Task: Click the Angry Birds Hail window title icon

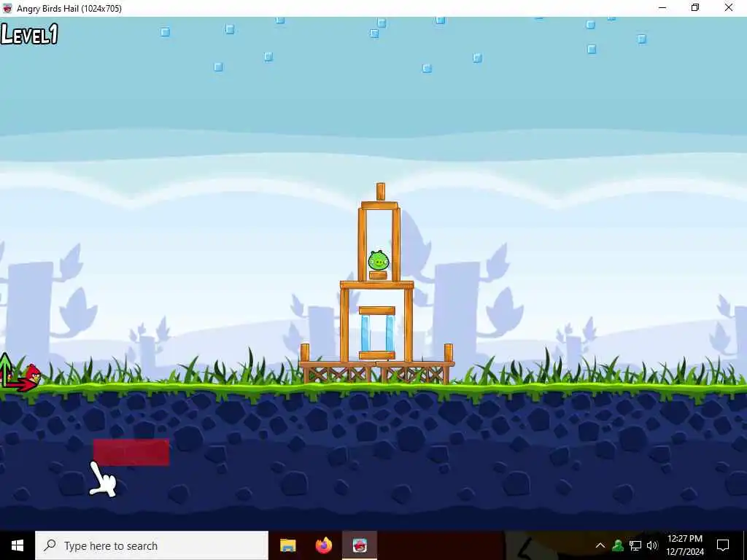Action: pyautogui.click(x=7, y=8)
